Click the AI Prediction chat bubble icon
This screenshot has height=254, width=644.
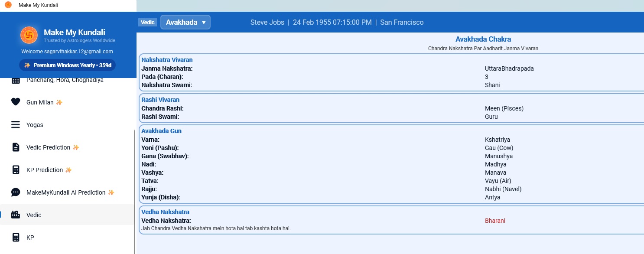(16, 192)
